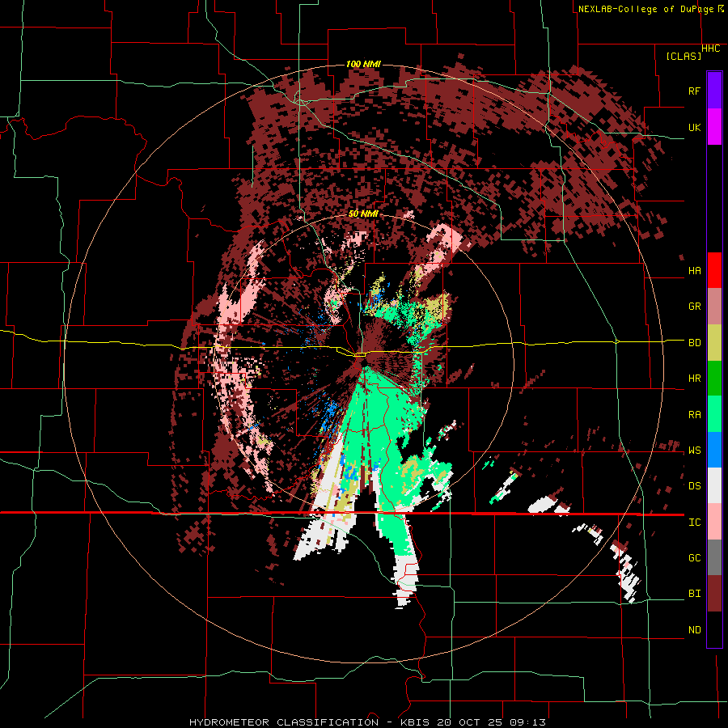Select the GR legend color block
728x728 pixels.
tap(714, 307)
